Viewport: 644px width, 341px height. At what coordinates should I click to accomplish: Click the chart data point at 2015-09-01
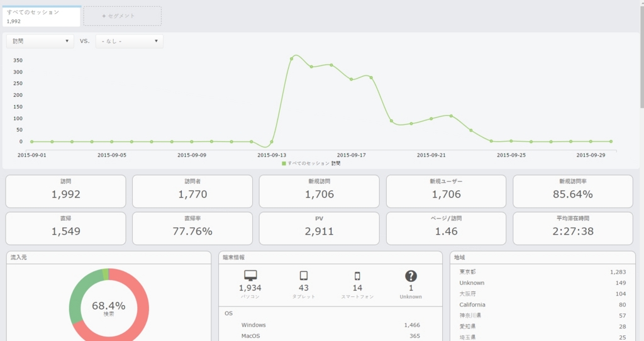(x=32, y=142)
